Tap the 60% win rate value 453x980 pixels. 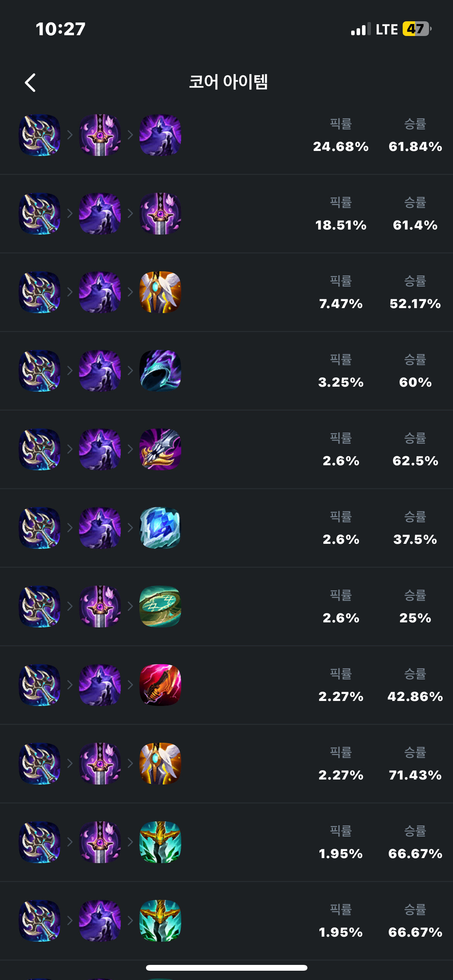(x=415, y=382)
